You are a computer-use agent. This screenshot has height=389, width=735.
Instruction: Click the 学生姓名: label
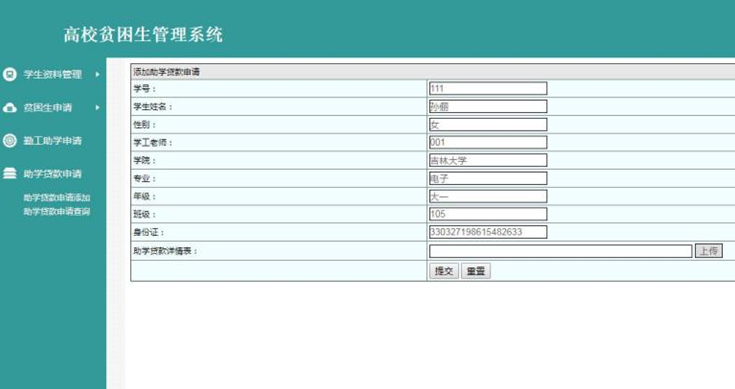tap(153, 107)
